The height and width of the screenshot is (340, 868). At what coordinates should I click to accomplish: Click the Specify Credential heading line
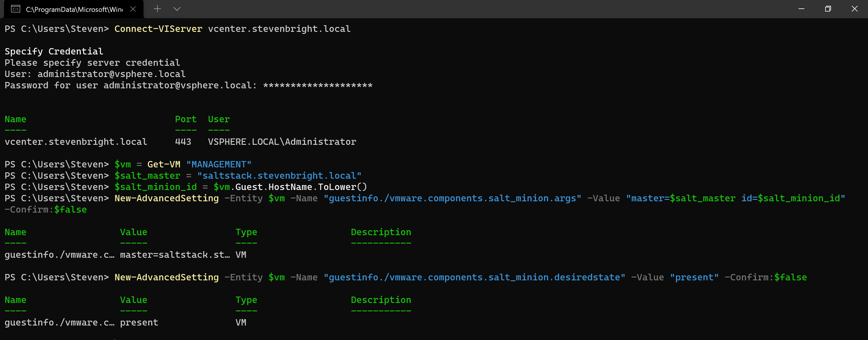(54, 51)
